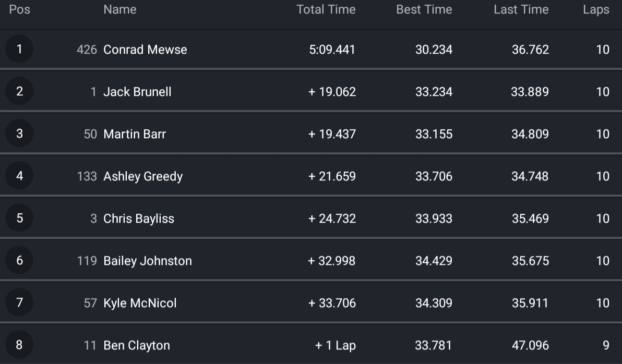Tap the position 3 circle badge
The height and width of the screenshot is (364, 622).
tap(20, 134)
